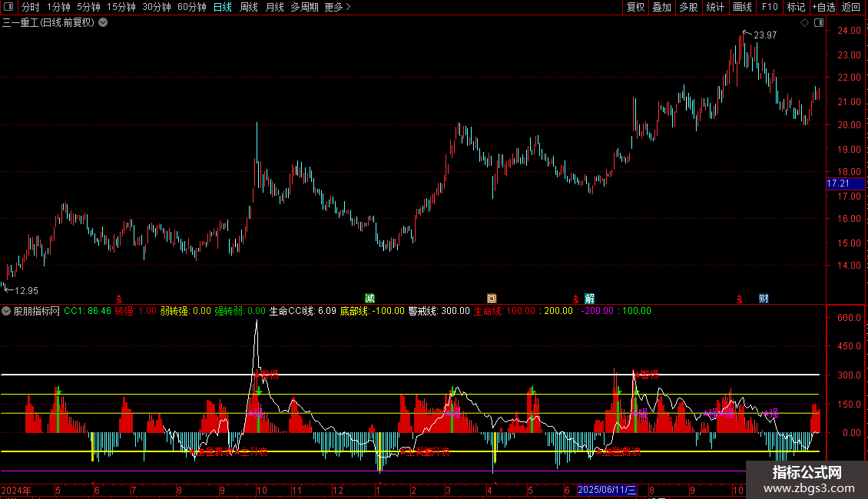
Task: Click the 强转弱: 0.00 indicator value
Action: [x=240, y=311]
